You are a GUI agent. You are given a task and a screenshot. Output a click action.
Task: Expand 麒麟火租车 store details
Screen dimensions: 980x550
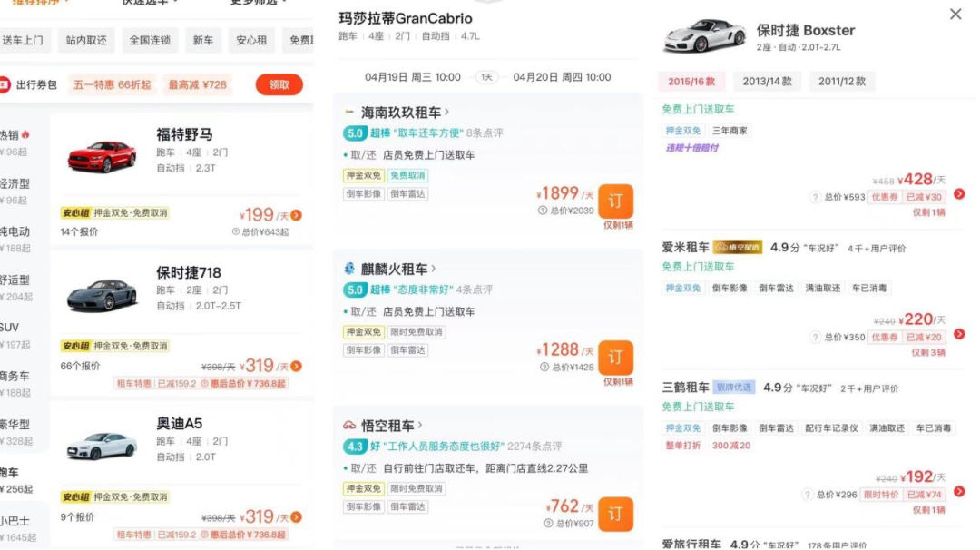(x=434, y=269)
